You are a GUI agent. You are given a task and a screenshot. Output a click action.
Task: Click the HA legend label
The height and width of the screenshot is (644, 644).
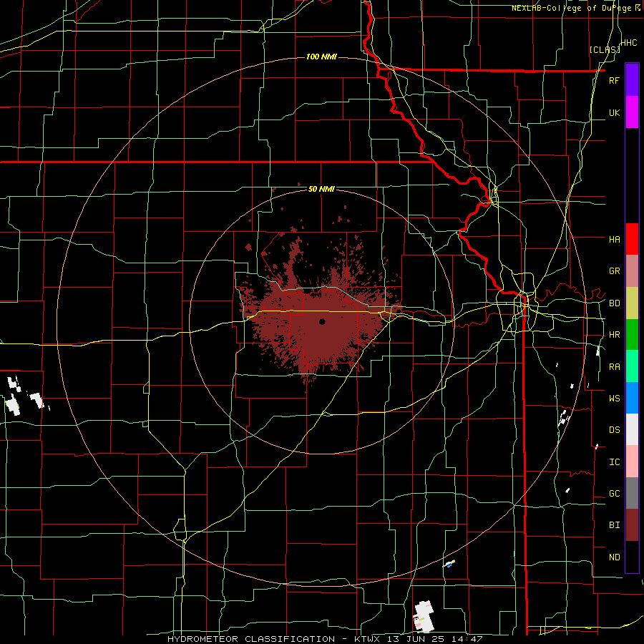coord(614,239)
